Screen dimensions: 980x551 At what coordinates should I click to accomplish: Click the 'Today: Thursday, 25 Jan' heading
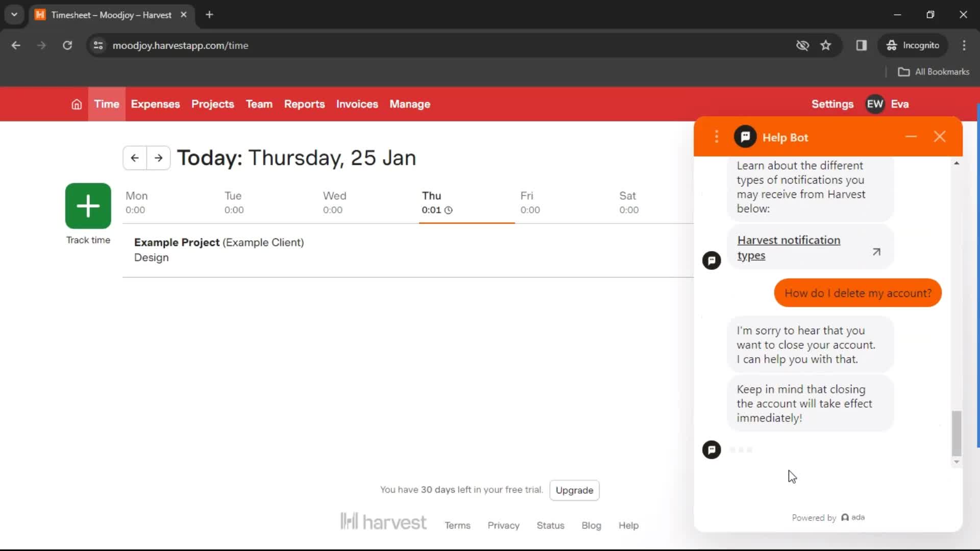pos(296,158)
